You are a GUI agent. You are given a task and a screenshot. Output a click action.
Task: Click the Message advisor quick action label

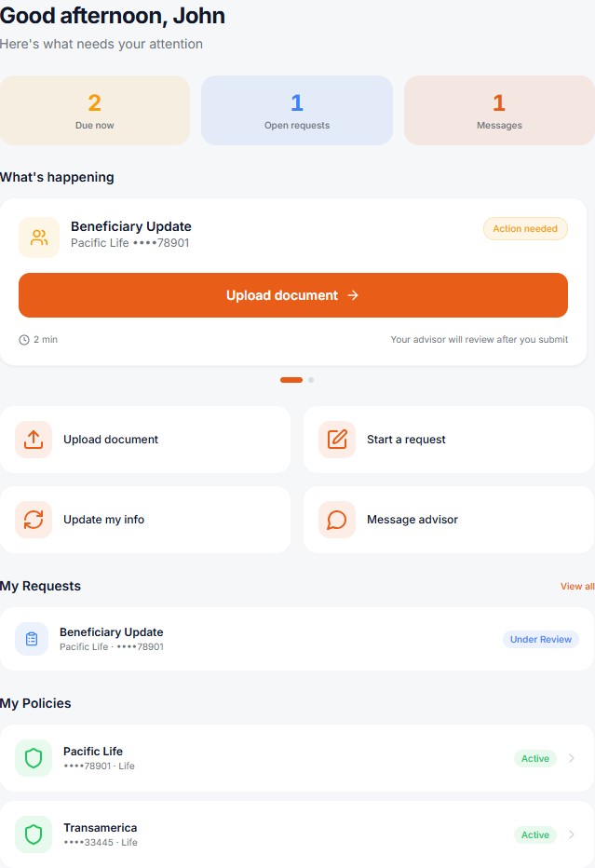412,520
